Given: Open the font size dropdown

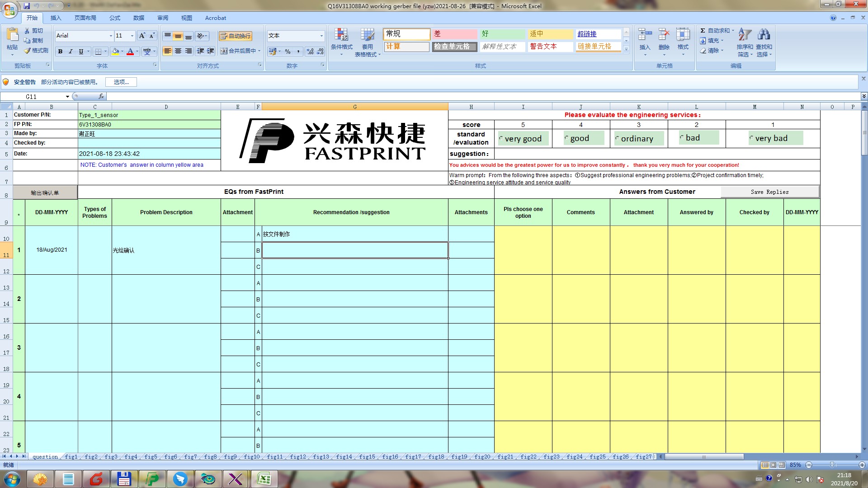Looking at the screenshot, I should [x=132, y=36].
